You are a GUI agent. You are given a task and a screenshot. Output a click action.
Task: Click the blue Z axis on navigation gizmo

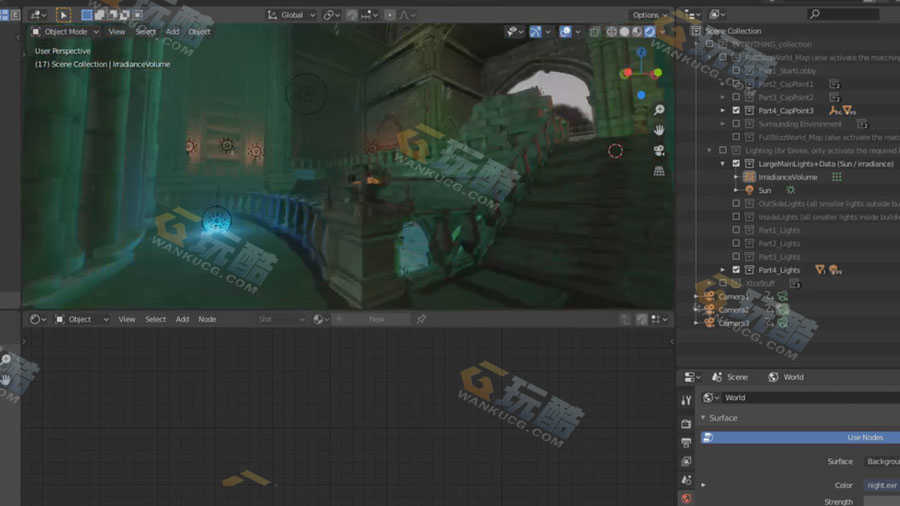coord(641,52)
